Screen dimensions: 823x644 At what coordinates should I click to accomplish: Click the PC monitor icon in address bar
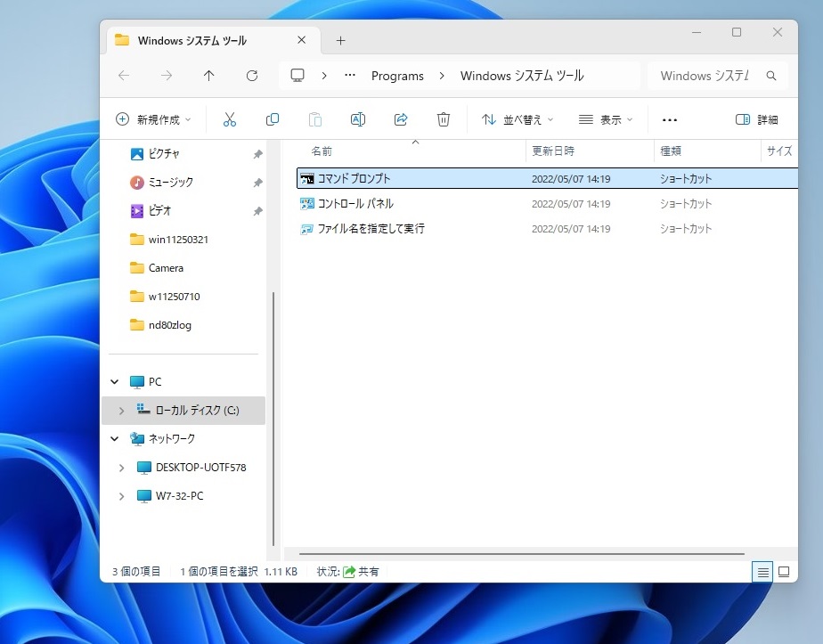(297, 76)
